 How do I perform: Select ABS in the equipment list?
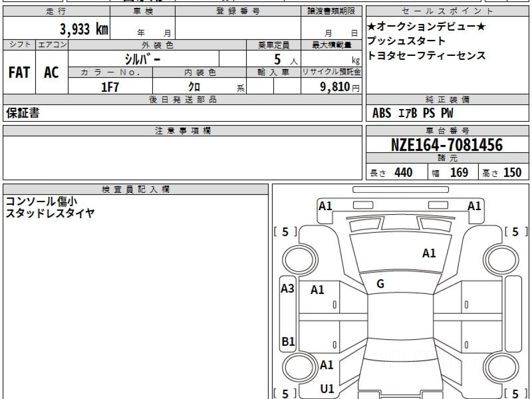(x=382, y=113)
